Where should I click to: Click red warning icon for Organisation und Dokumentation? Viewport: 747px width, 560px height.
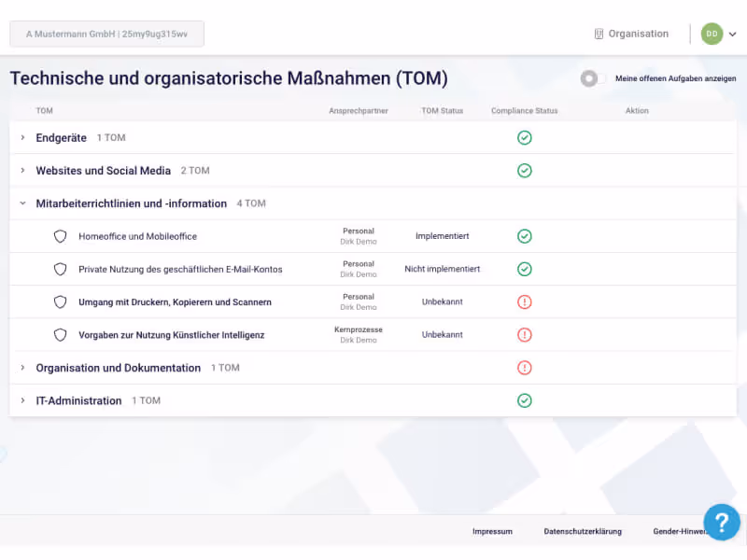tap(525, 368)
